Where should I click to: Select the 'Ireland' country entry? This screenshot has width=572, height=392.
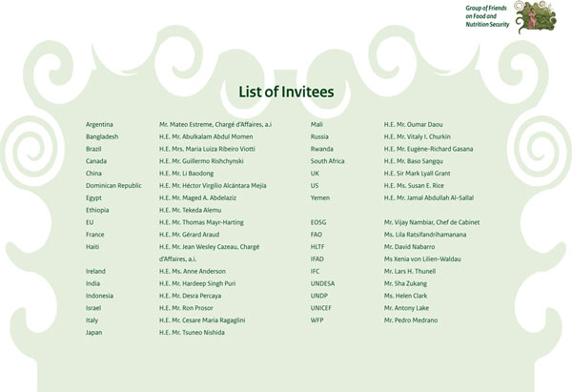pyautogui.click(x=95, y=271)
